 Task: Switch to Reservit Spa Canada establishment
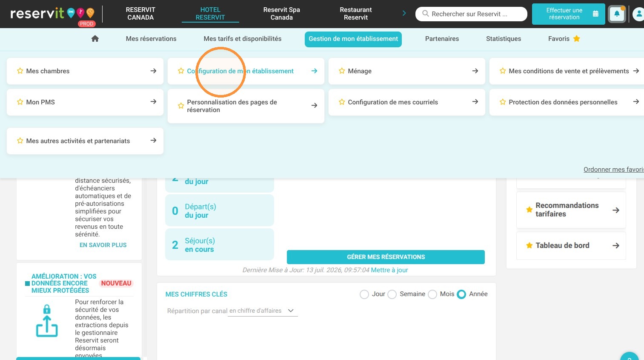coord(282,14)
